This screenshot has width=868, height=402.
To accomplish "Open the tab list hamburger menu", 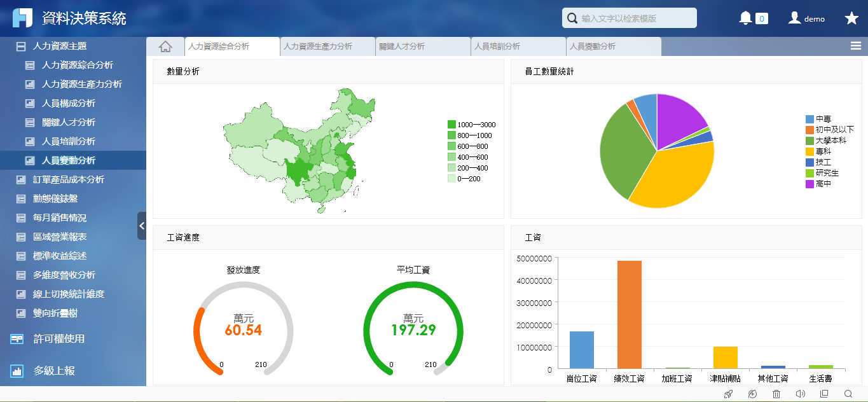I will [856, 46].
